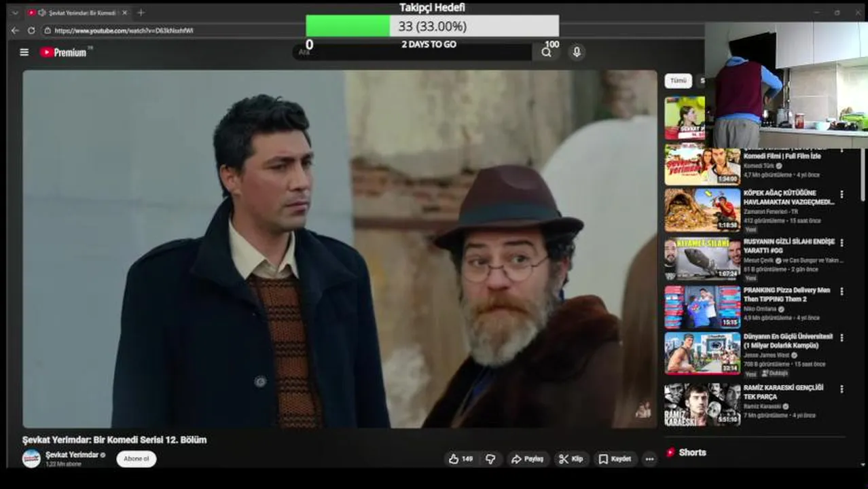Image resolution: width=868 pixels, height=489 pixels.
Task: View site info lock icon in address bar
Action: pos(48,31)
